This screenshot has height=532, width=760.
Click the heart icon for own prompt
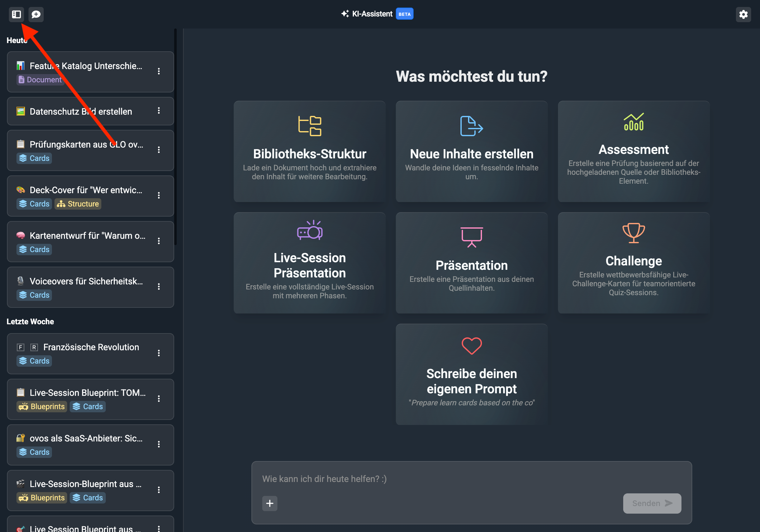click(x=472, y=345)
